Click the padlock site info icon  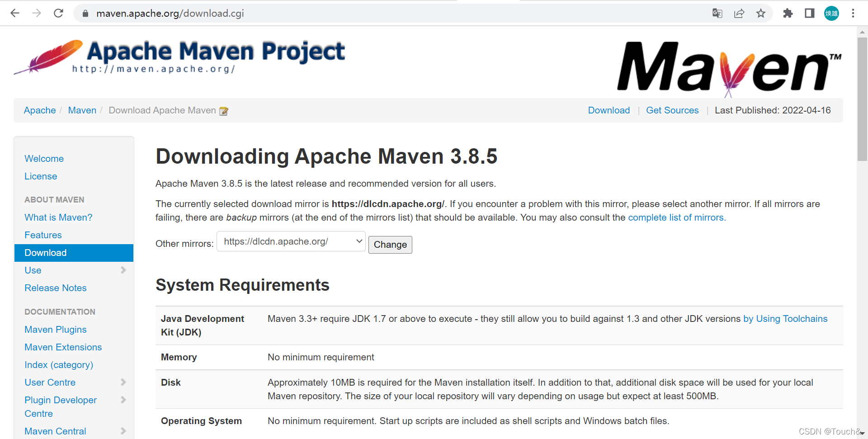click(85, 14)
